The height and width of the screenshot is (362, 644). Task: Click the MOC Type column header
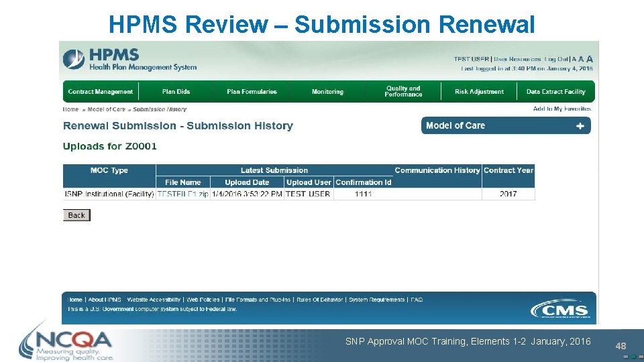109,176
